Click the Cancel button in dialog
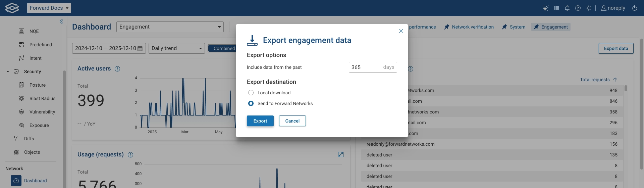 pyautogui.click(x=292, y=121)
